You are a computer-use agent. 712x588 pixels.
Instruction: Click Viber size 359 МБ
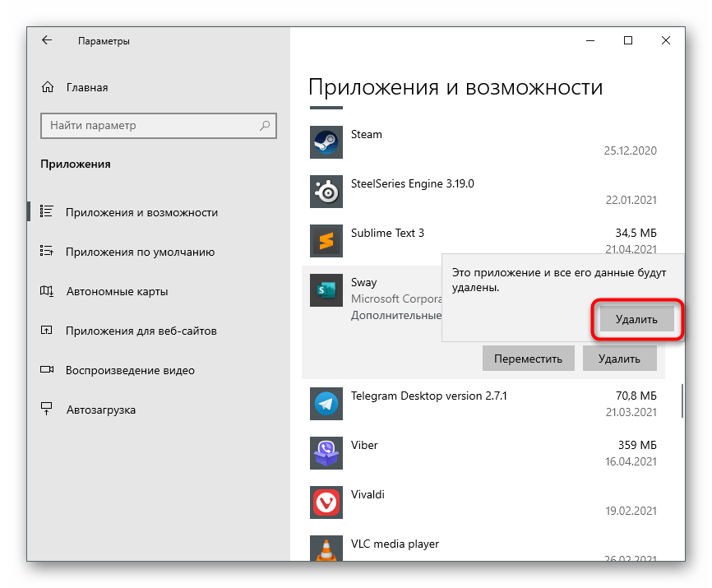(x=637, y=445)
